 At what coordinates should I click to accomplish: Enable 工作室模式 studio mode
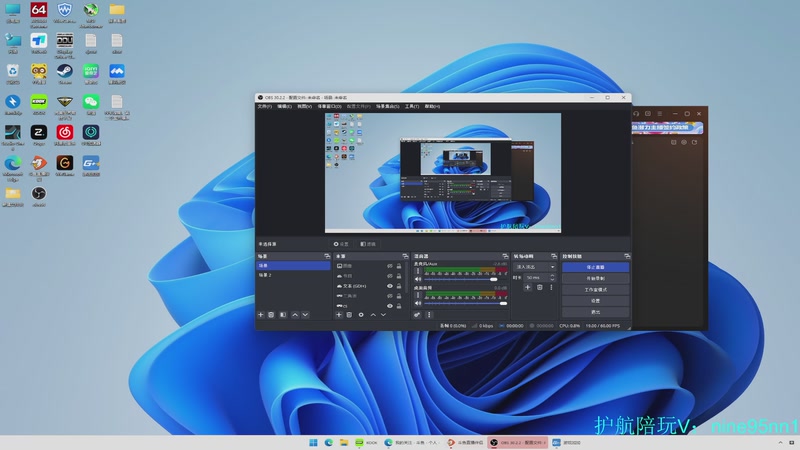tap(595, 289)
